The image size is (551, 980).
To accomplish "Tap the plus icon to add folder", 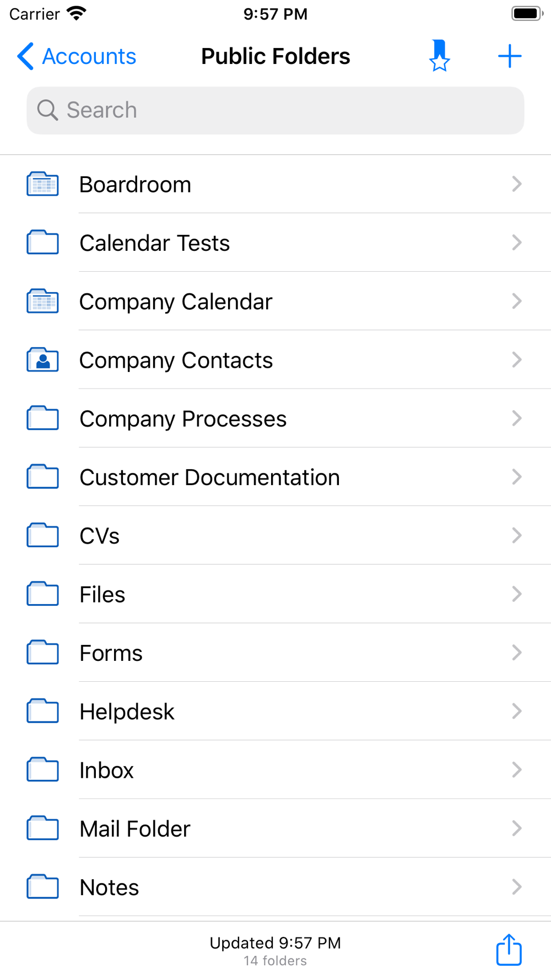I will 510,56.
